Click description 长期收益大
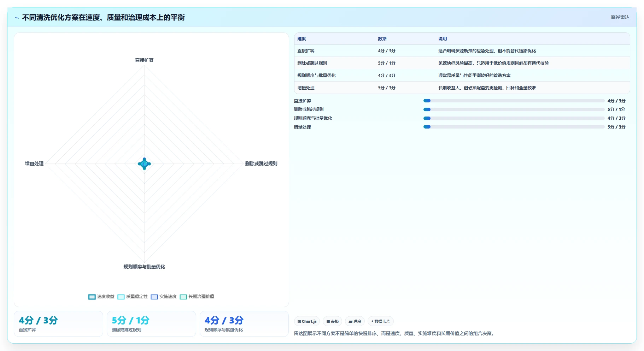Screen dimensions: 644x351 [x=487, y=88]
